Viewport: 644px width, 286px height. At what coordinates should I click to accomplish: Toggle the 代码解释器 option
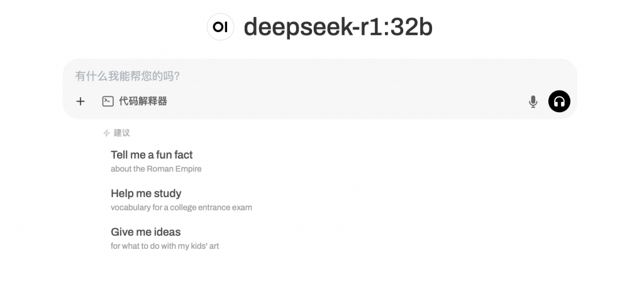[135, 101]
